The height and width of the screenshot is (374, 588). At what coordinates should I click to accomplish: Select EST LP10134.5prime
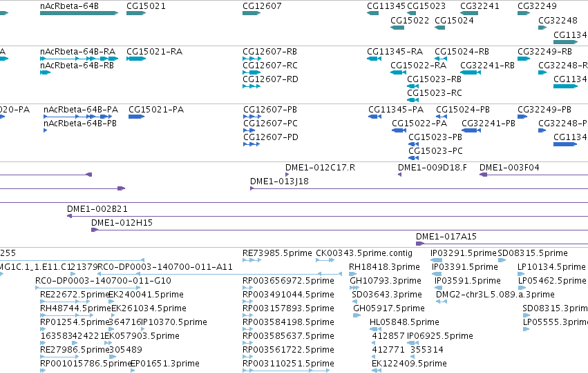tap(521, 274)
